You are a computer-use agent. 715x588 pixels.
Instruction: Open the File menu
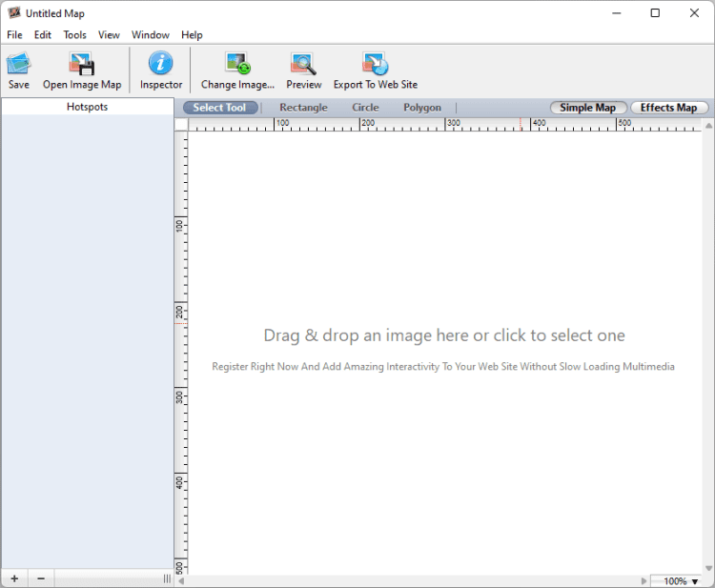(14, 34)
